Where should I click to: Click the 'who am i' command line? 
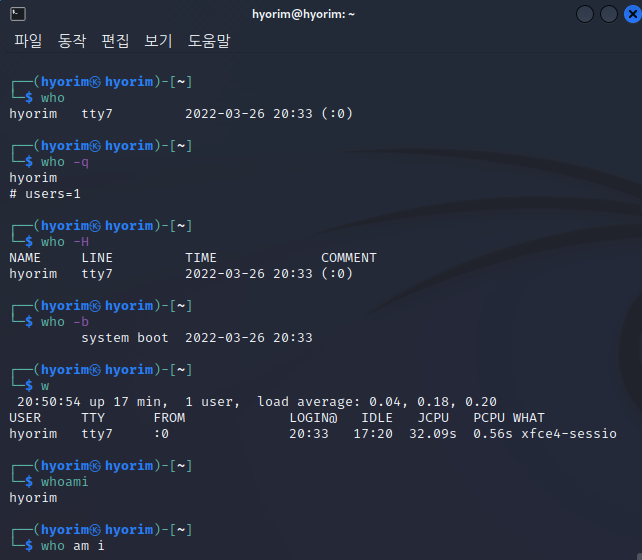(x=72, y=546)
